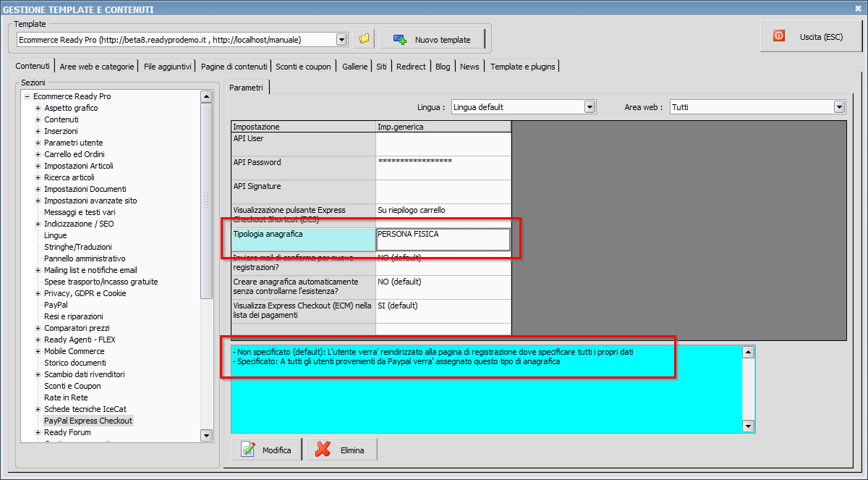Expand Schede tecniche IceCat node

click(38, 409)
